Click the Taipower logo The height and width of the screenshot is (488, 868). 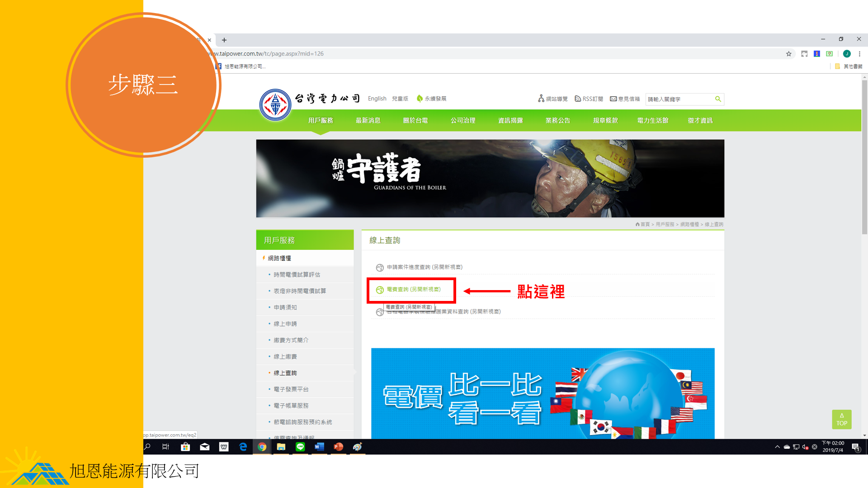click(275, 104)
